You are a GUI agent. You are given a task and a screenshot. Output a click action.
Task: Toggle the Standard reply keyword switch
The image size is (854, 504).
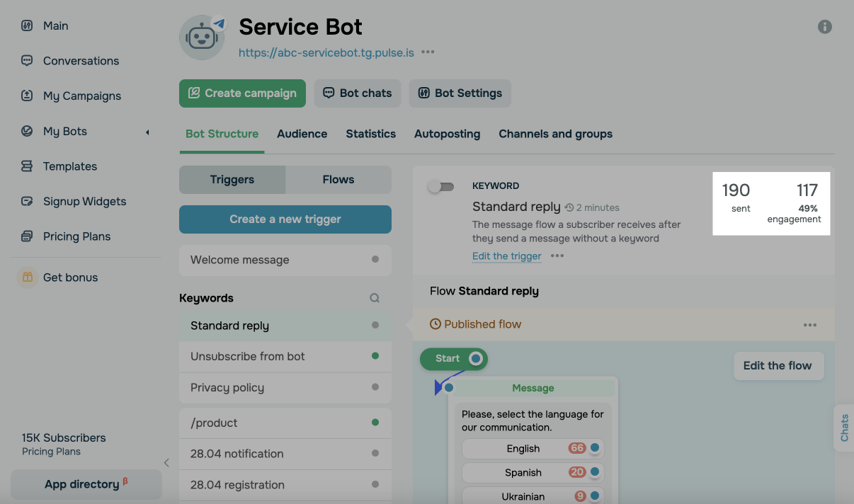coord(441,187)
